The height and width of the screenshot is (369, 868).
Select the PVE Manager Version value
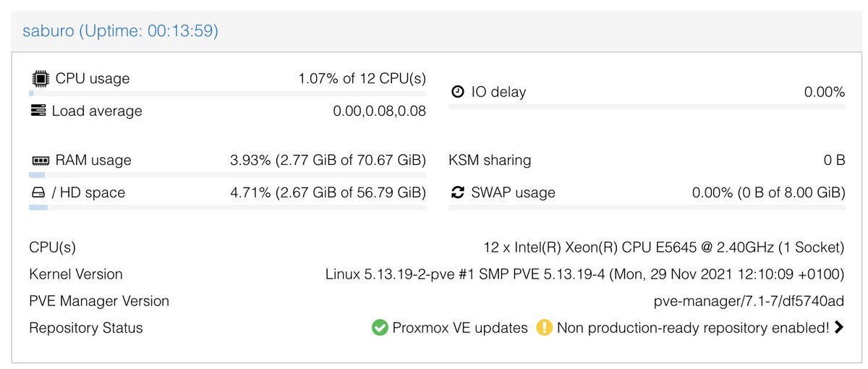tap(749, 301)
